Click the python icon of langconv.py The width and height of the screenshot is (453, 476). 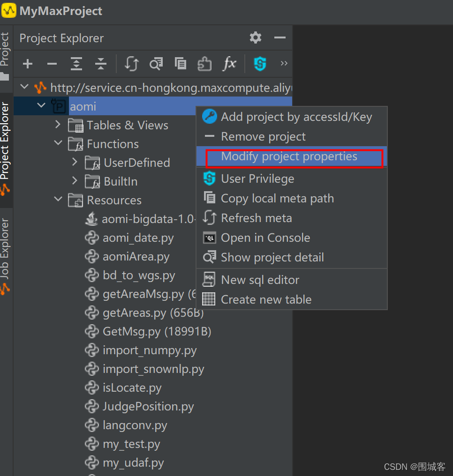click(92, 425)
